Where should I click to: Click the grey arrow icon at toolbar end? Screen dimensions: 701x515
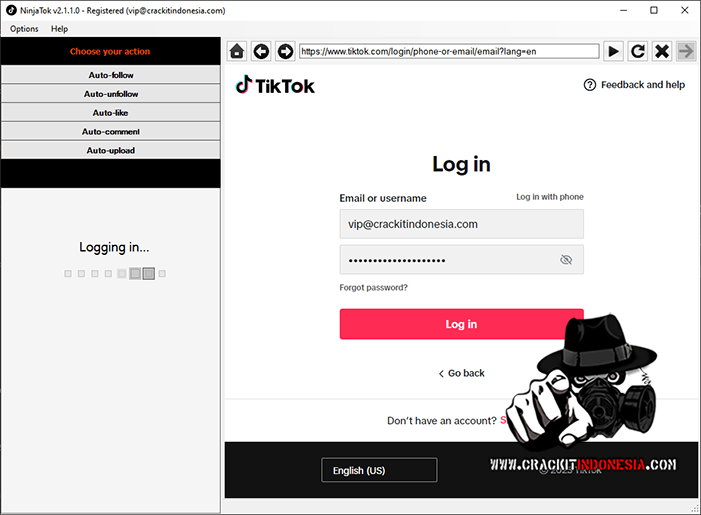coord(686,51)
